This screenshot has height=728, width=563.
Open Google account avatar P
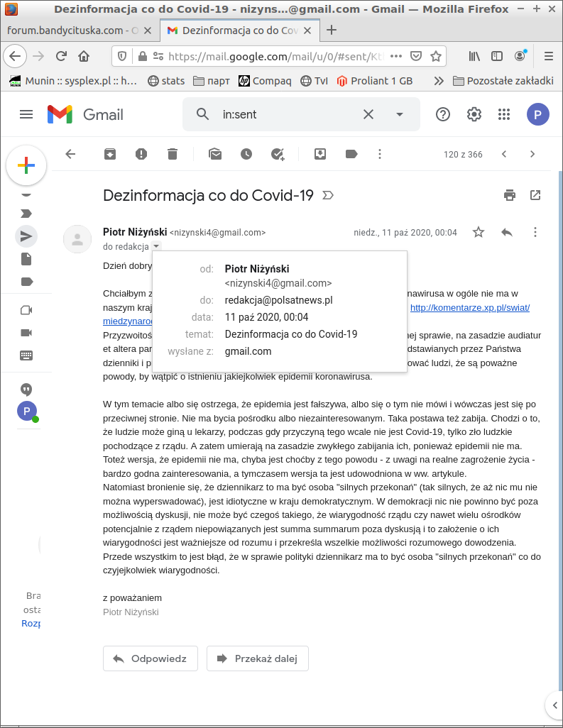[x=538, y=114]
